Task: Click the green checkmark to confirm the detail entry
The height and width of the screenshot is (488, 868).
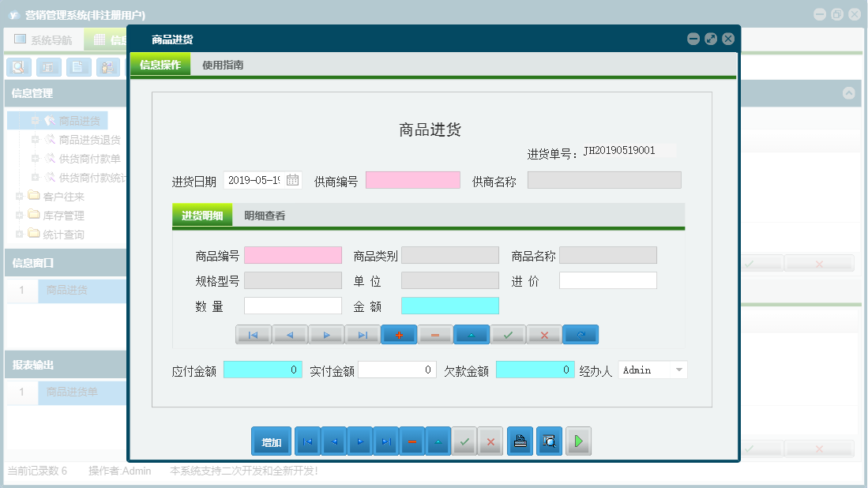Action: (x=507, y=334)
